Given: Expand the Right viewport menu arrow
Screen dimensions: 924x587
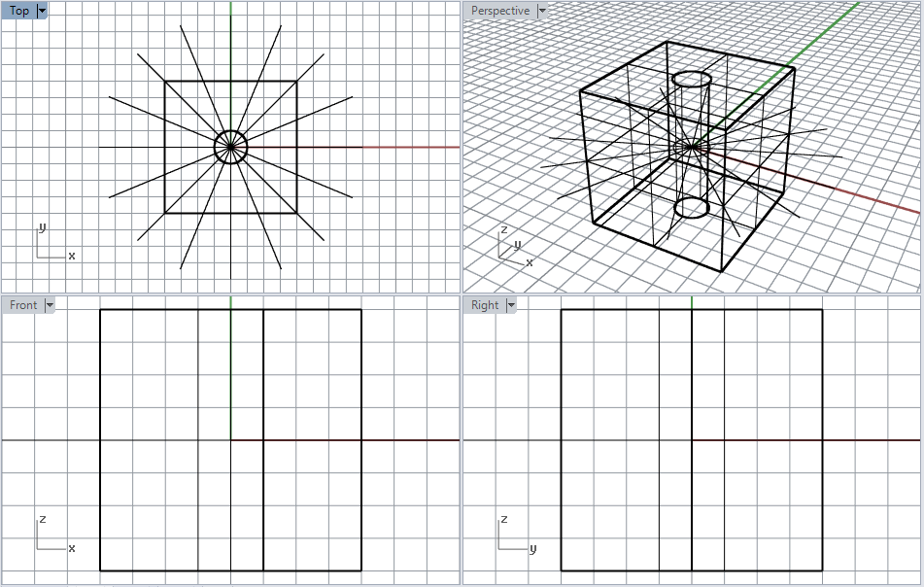Looking at the screenshot, I should pos(511,305).
